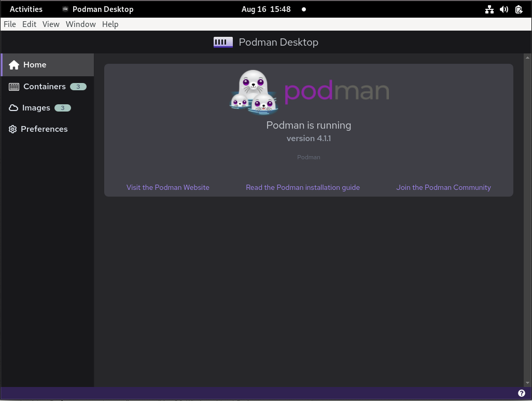Go to the Home sidebar item
The width and height of the screenshot is (532, 401).
pyautogui.click(x=48, y=64)
